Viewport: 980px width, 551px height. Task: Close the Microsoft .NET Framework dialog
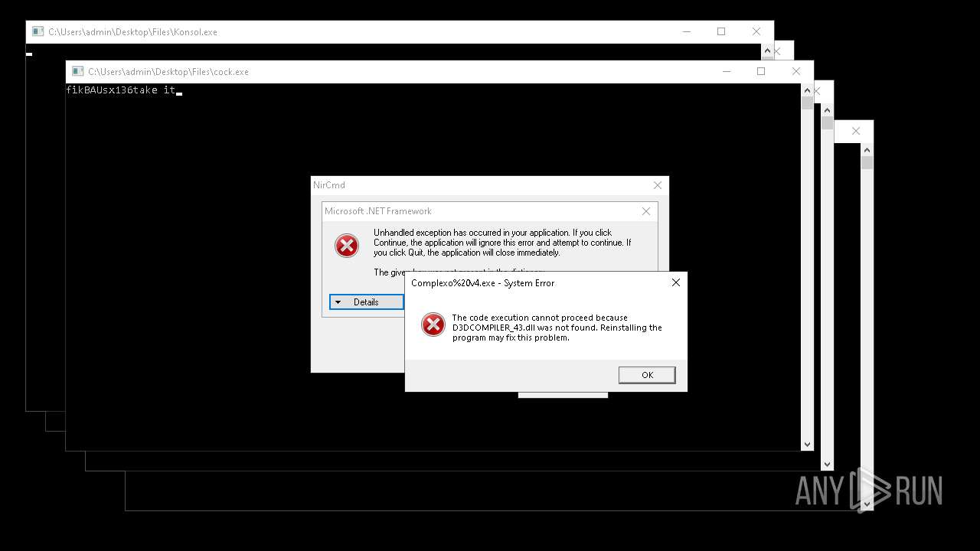click(646, 211)
